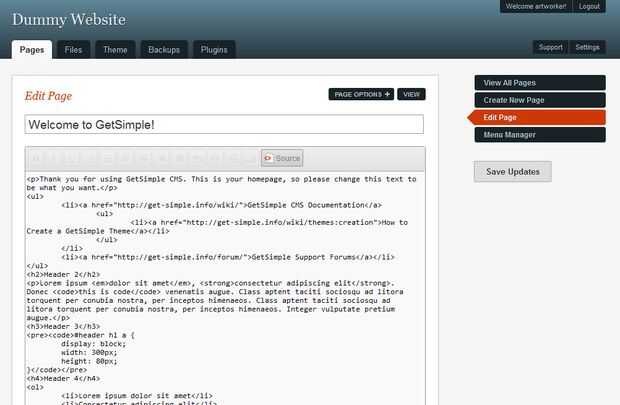Go to the Backups tab

point(164,50)
